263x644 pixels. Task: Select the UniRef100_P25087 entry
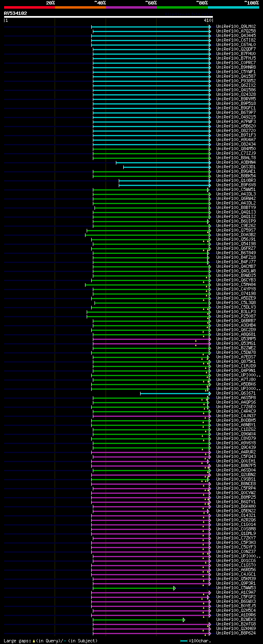(x=236, y=316)
